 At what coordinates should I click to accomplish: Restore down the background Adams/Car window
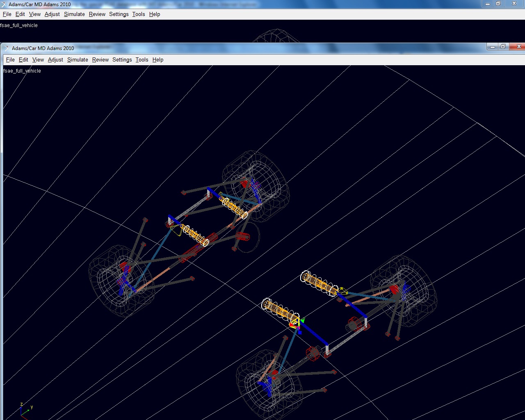498,4
